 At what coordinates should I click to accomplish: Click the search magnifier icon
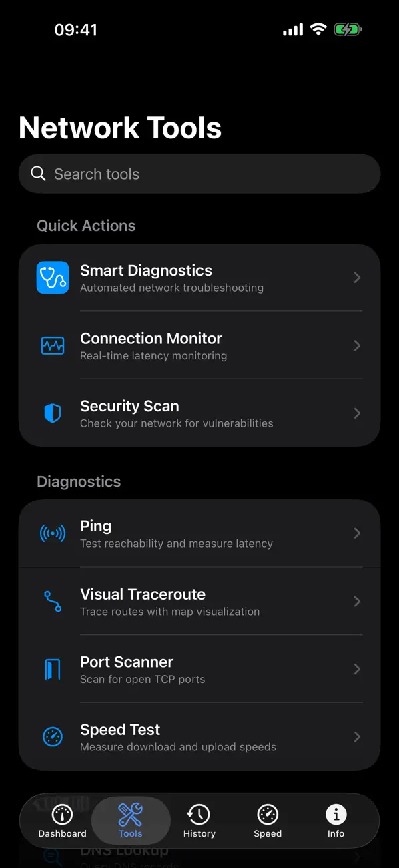[39, 173]
